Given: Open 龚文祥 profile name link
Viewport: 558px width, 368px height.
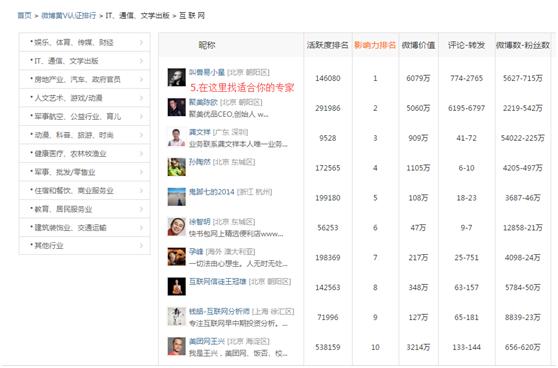Looking at the screenshot, I should point(200,132).
